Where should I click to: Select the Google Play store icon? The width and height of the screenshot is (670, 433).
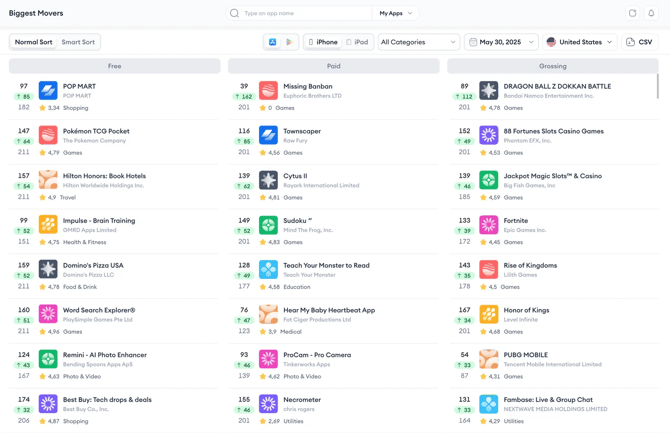[289, 42]
